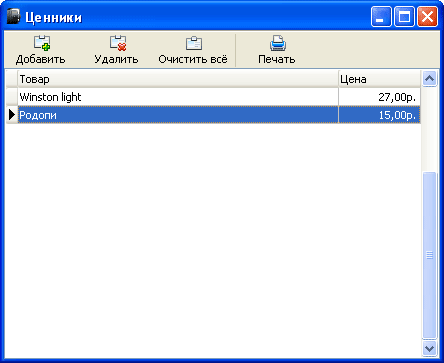Select the Родопи product cell
The width and height of the screenshot is (444, 363).
tap(178, 115)
